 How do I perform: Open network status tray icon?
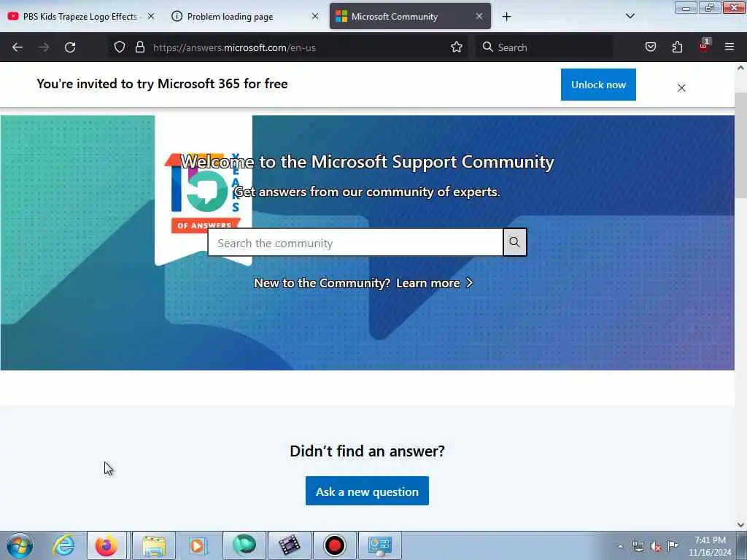(638, 547)
